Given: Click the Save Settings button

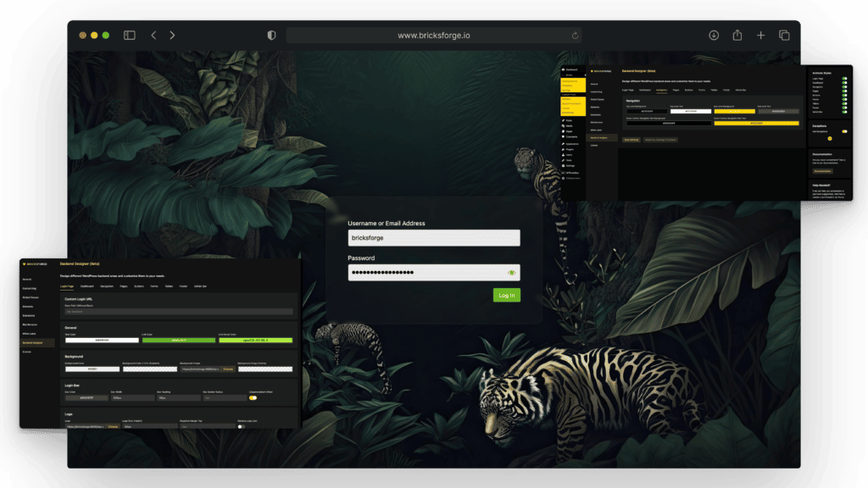Looking at the screenshot, I should tap(632, 140).
